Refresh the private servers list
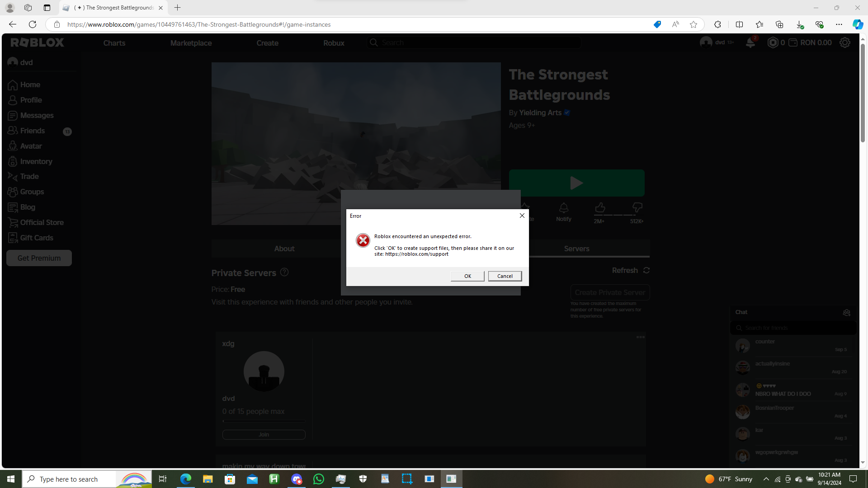Image resolution: width=868 pixels, height=488 pixels. point(631,270)
